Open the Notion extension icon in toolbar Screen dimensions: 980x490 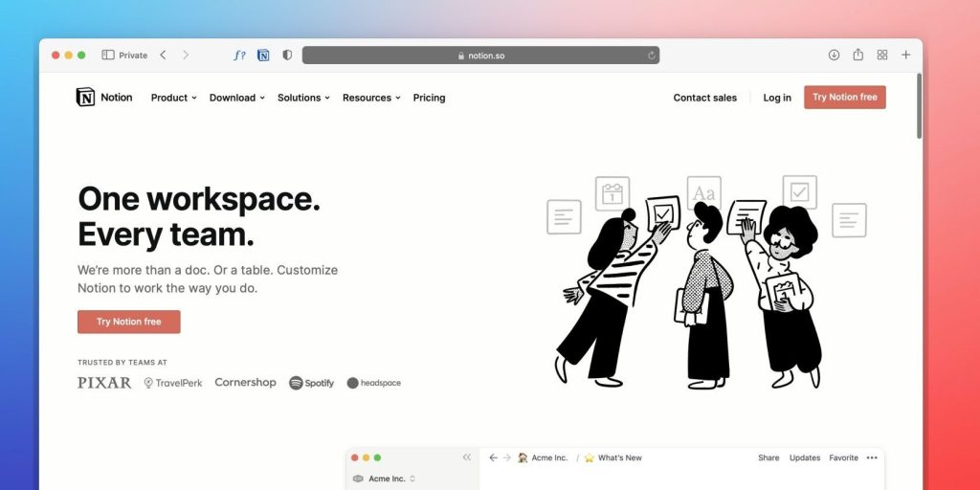pyautogui.click(x=263, y=55)
